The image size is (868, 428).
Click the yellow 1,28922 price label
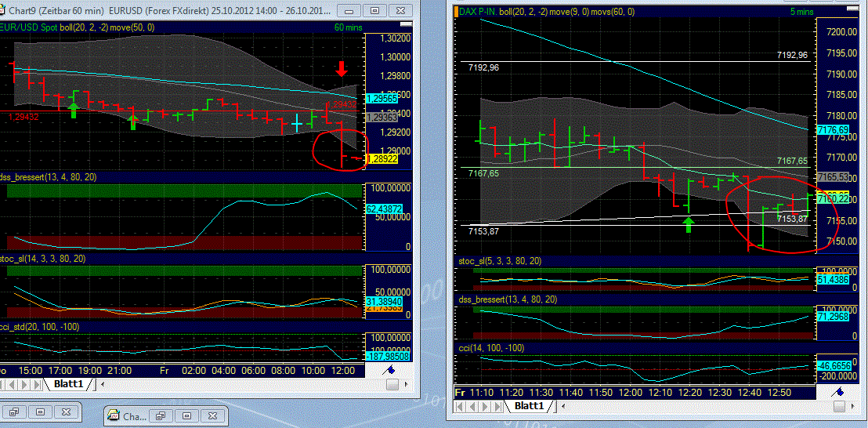[x=382, y=159]
